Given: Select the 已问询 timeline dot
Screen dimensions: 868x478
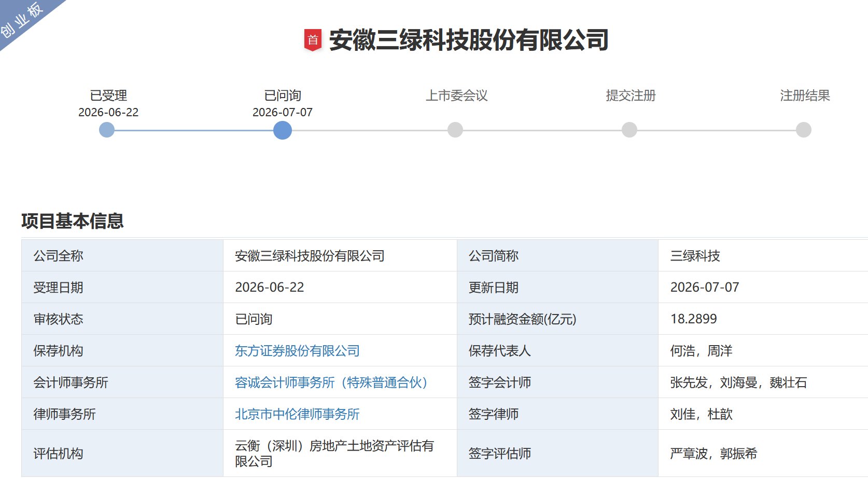Looking at the screenshot, I should pyautogui.click(x=283, y=130).
